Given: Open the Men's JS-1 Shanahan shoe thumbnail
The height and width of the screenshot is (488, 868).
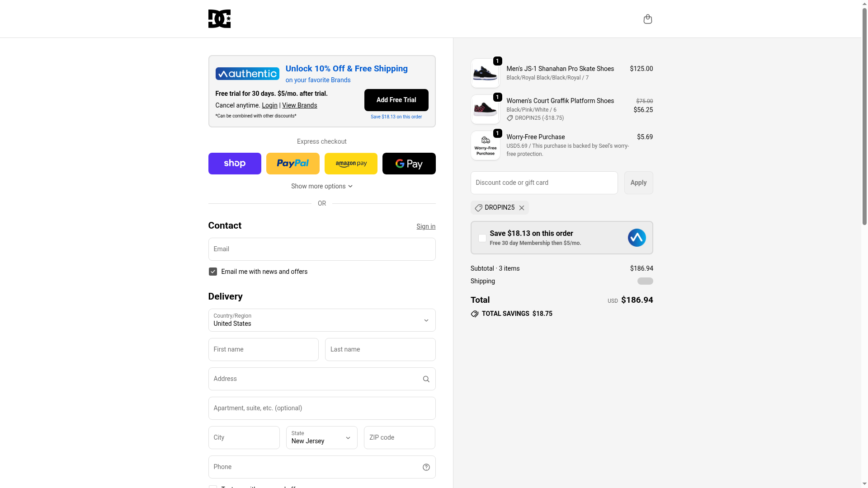Looking at the screenshot, I should click(x=485, y=73).
